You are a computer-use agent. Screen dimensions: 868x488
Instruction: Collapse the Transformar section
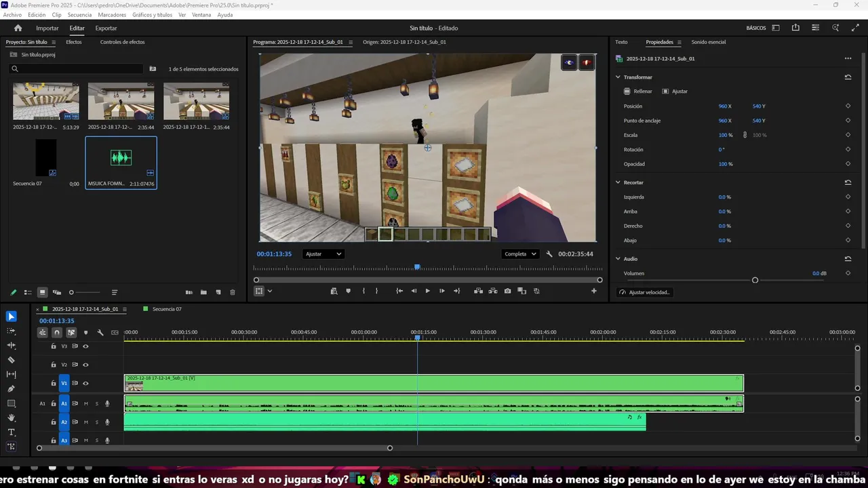(x=618, y=77)
